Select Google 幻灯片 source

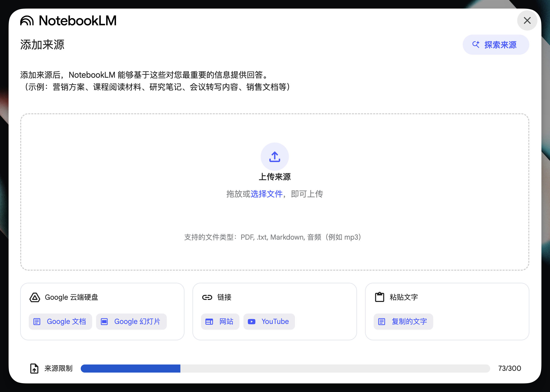point(131,322)
